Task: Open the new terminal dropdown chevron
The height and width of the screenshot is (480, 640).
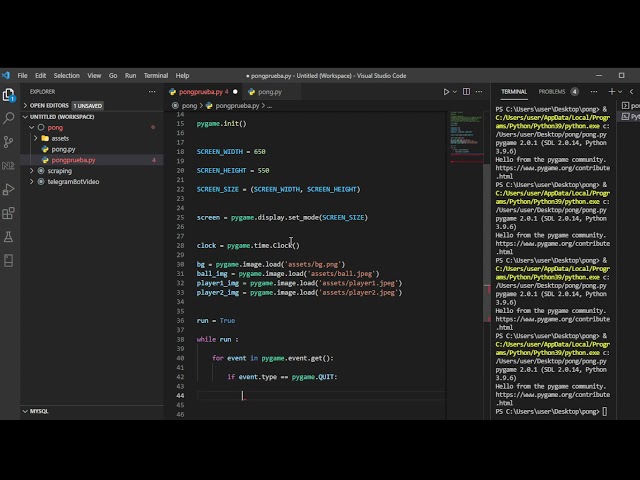Action: pos(620,92)
